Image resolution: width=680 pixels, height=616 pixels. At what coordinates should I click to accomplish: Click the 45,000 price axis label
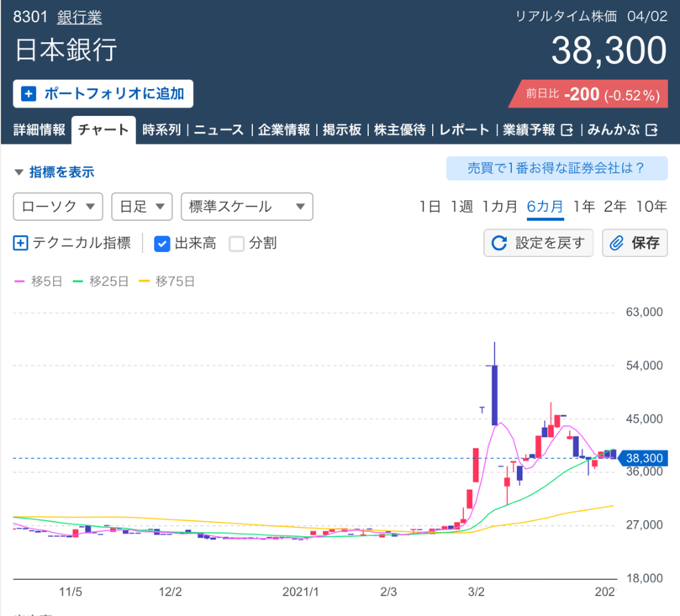point(645,419)
